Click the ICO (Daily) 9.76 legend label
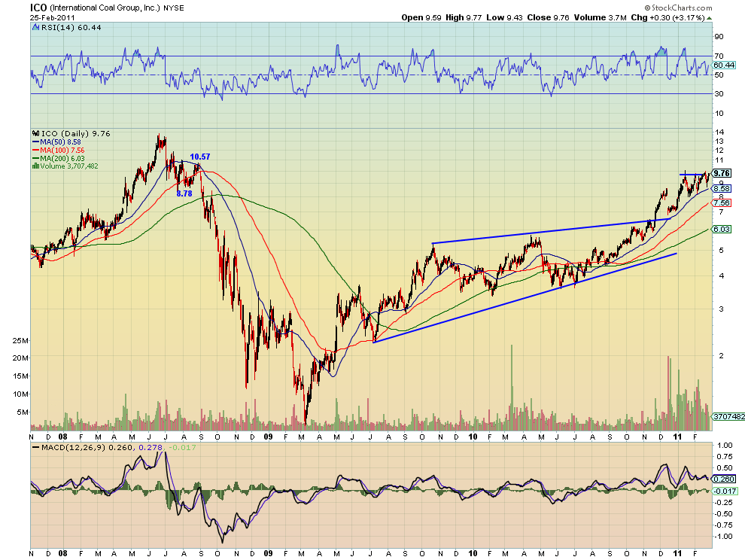 (x=75, y=133)
